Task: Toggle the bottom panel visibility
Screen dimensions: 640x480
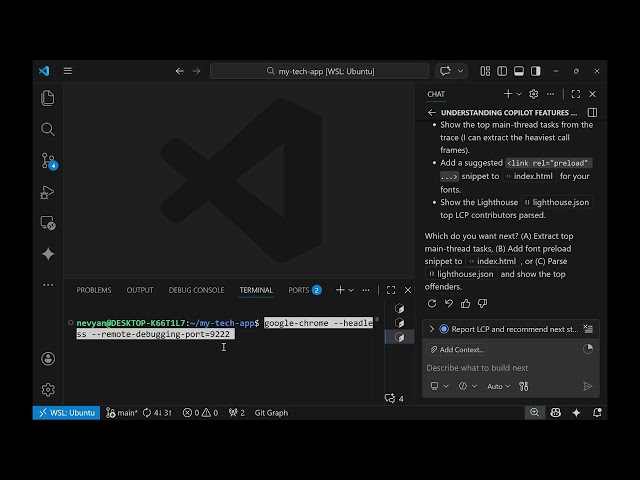Action: point(519,71)
